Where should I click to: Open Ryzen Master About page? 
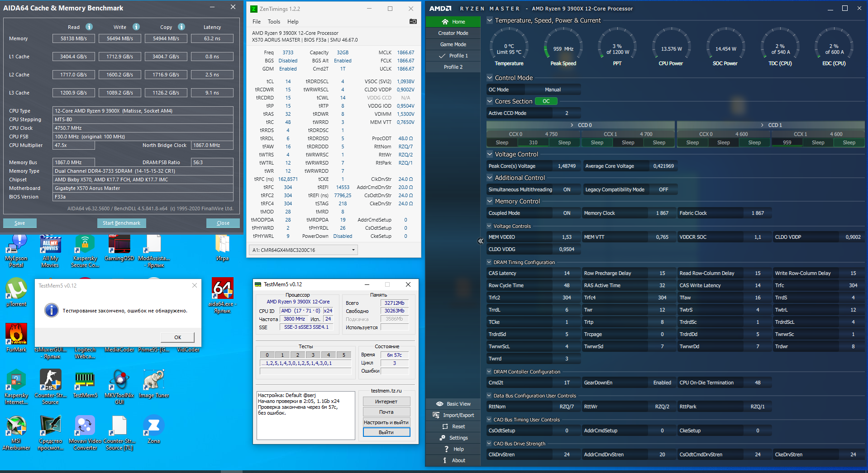tap(453, 460)
